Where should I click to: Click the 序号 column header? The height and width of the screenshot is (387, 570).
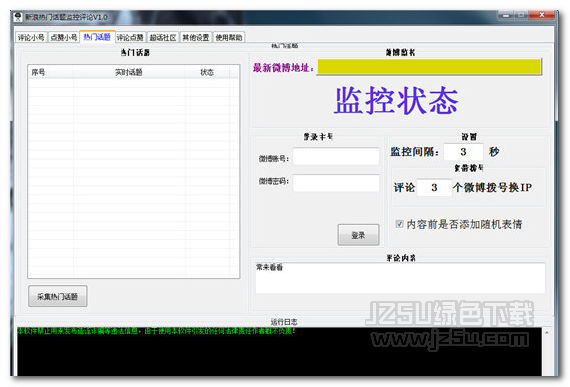[51, 72]
